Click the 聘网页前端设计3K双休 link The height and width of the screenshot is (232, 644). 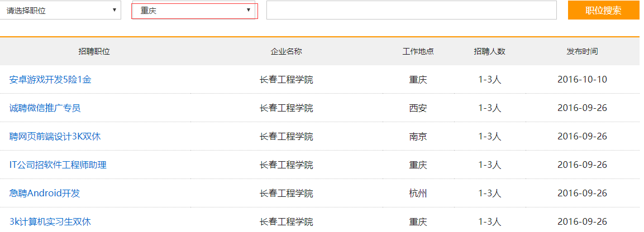[55, 136]
